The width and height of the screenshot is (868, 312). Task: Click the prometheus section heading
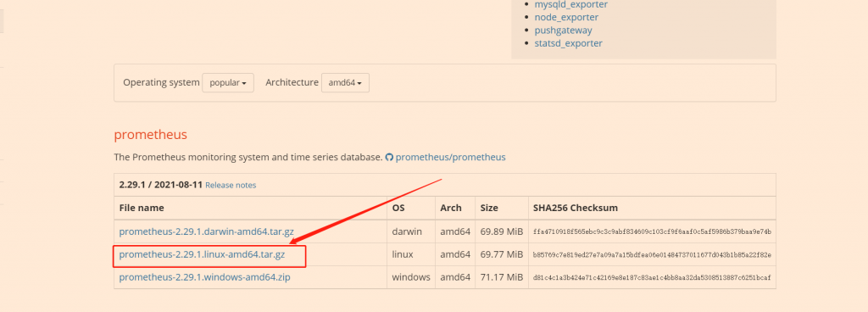pos(151,135)
